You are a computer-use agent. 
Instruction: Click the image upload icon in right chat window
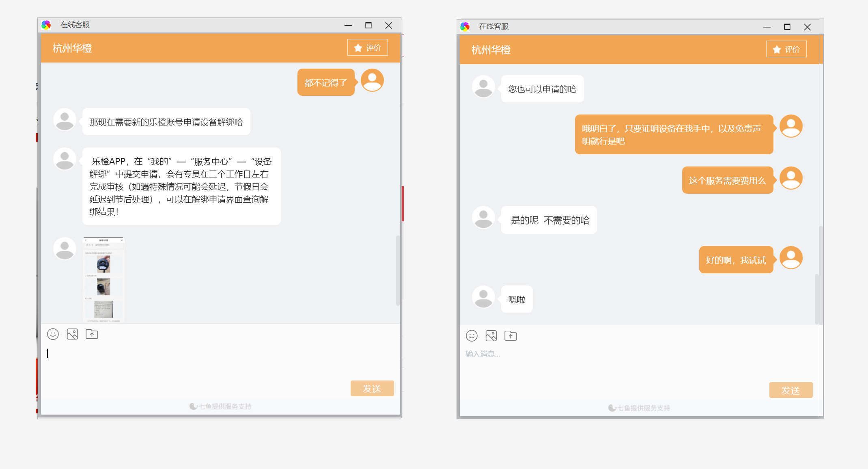(491, 336)
